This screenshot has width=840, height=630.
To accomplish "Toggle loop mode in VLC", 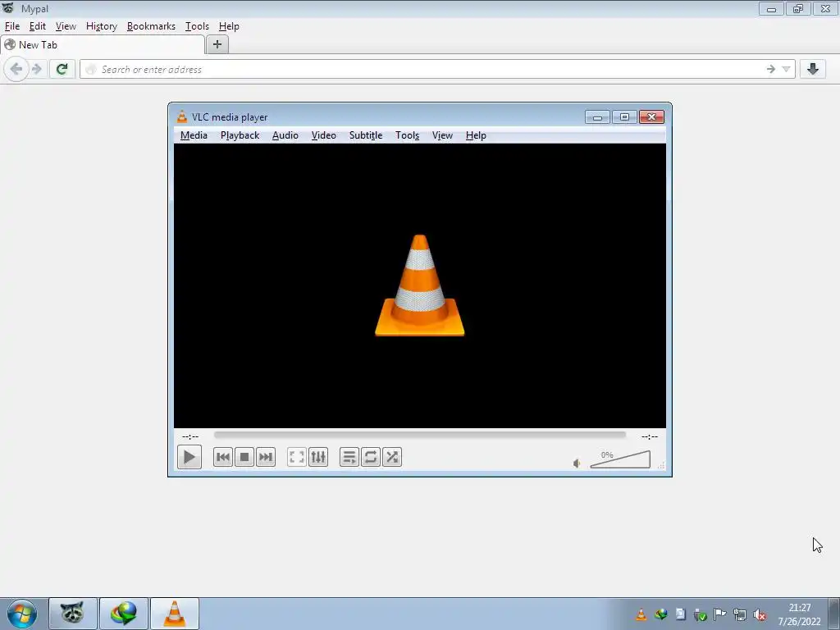I will click(371, 457).
